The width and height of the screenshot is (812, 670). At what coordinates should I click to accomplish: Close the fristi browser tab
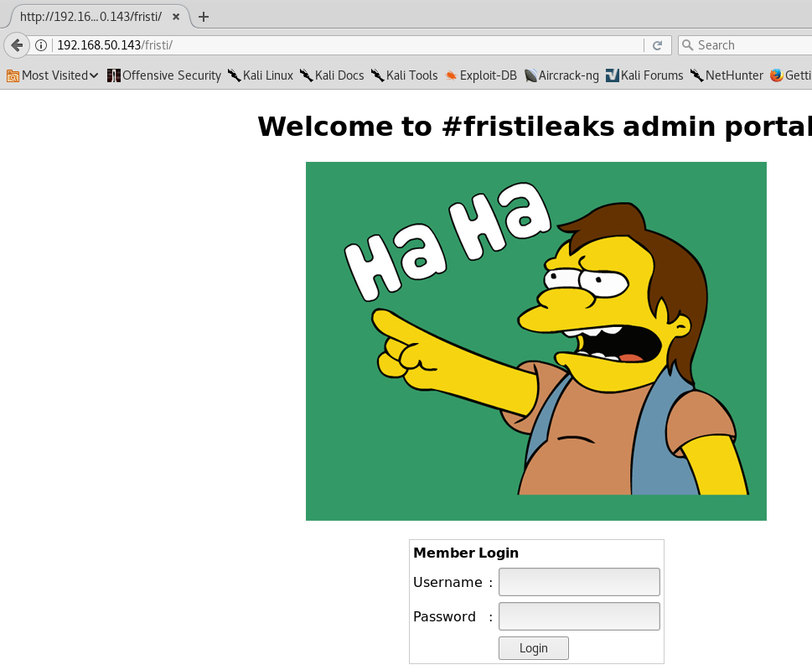click(176, 17)
